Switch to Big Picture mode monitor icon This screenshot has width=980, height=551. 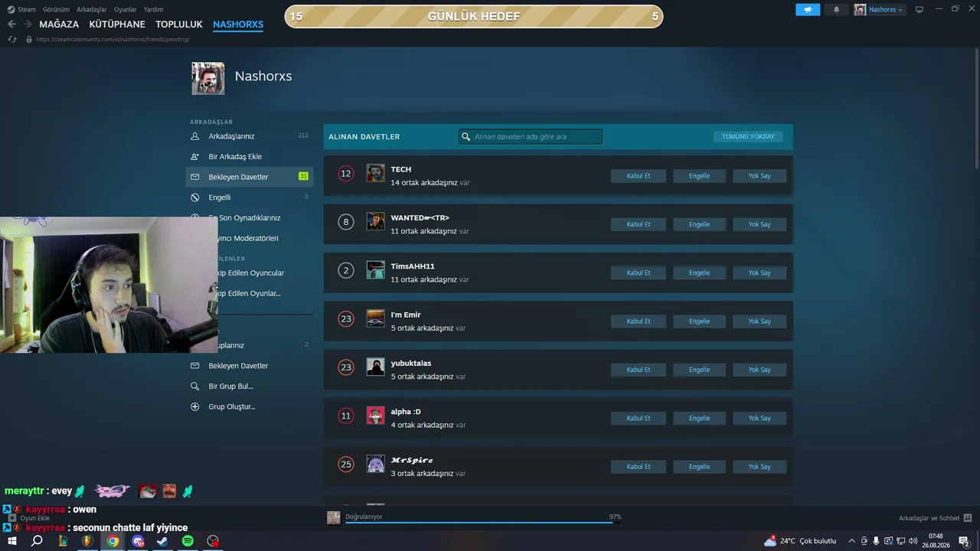click(x=920, y=9)
